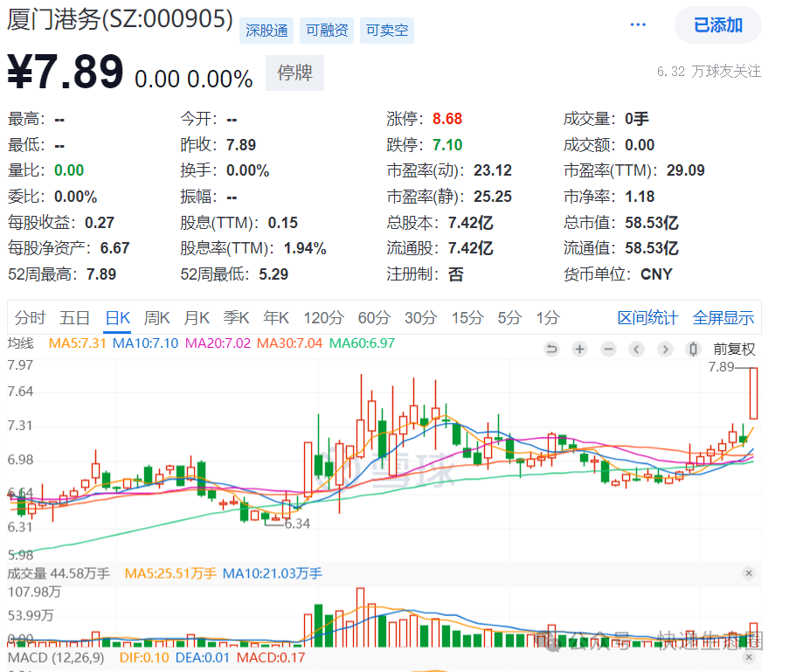The image size is (789, 672).
Task: Click the tallest red volume bar
Action: pos(360,617)
